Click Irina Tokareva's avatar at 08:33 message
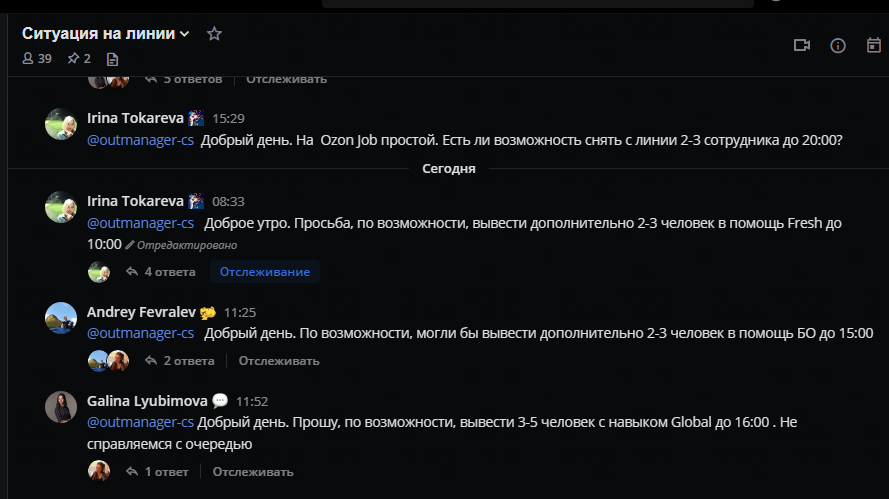 coord(61,207)
